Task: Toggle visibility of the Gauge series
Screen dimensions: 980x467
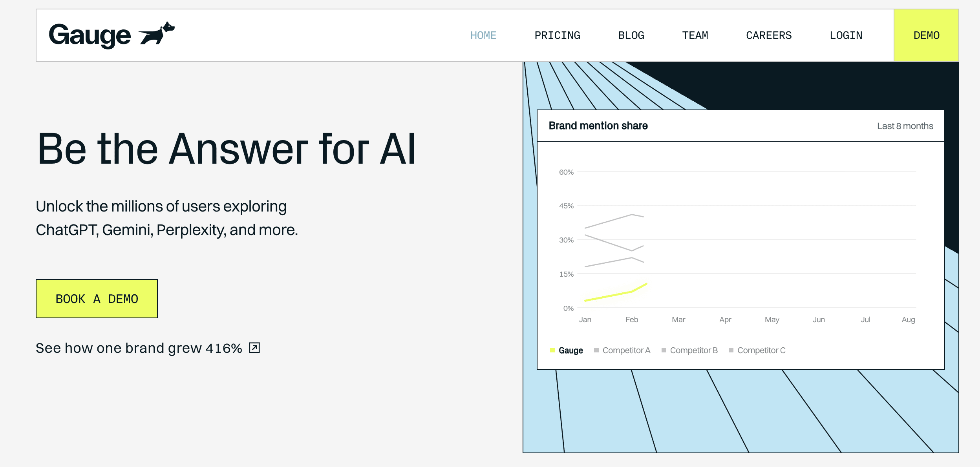Action: tap(566, 349)
